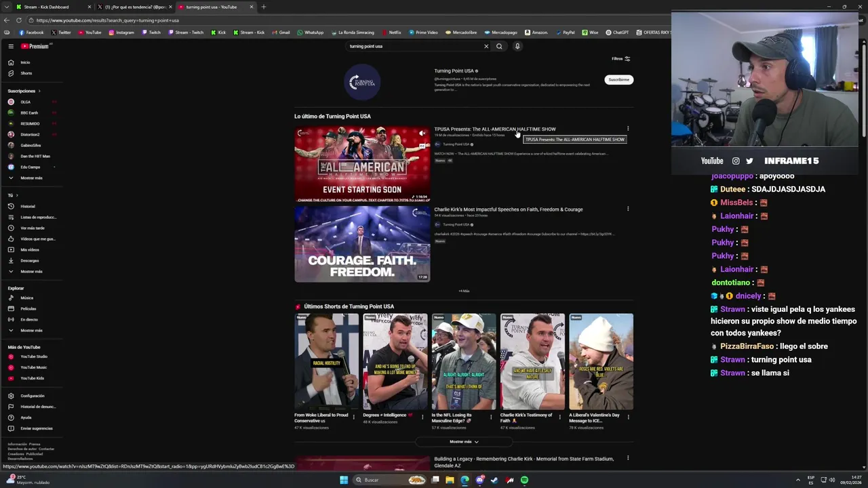
Task: Open the Tú section chevron
Action: tap(17, 195)
